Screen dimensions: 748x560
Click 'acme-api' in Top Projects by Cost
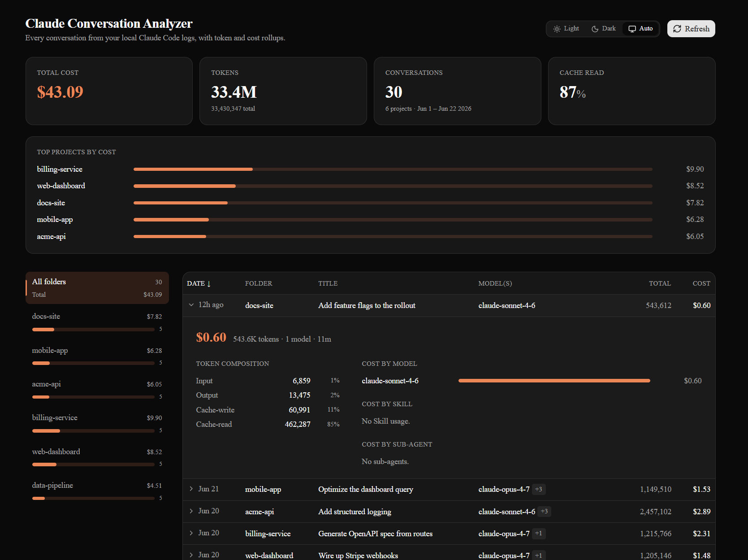[52, 236]
